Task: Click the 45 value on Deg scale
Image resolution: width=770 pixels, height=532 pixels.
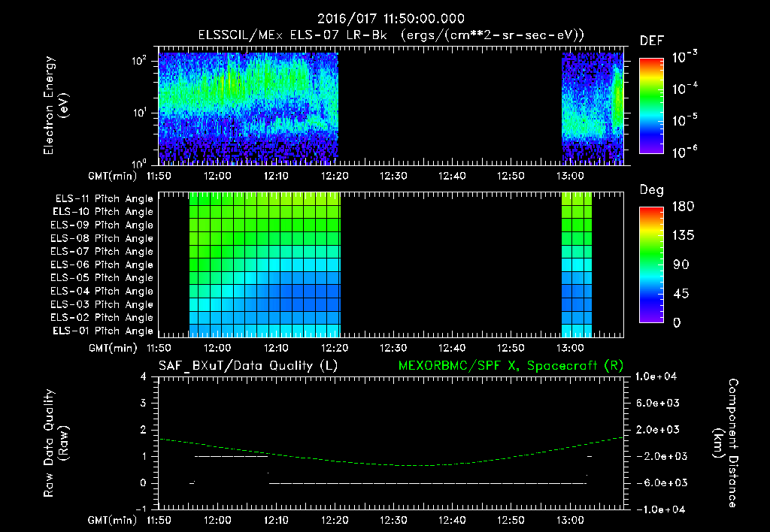Action: pos(681,294)
